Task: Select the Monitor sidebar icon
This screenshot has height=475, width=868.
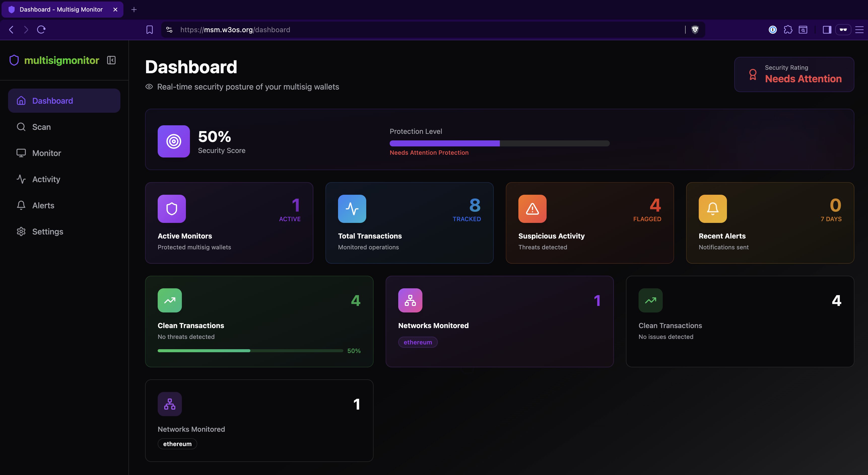Action: click(21, 153)
